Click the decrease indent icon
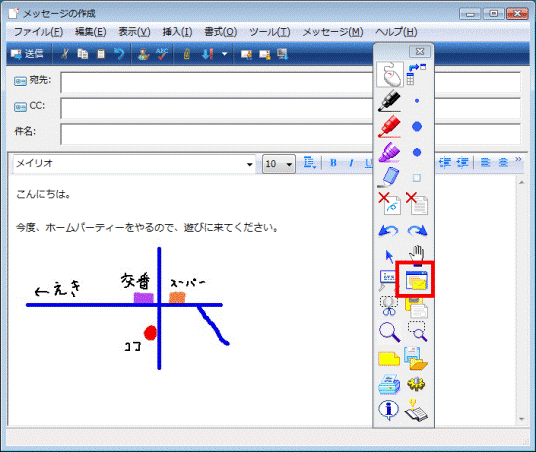Screen dimensions: 536x452 click(x=445, y=163)
